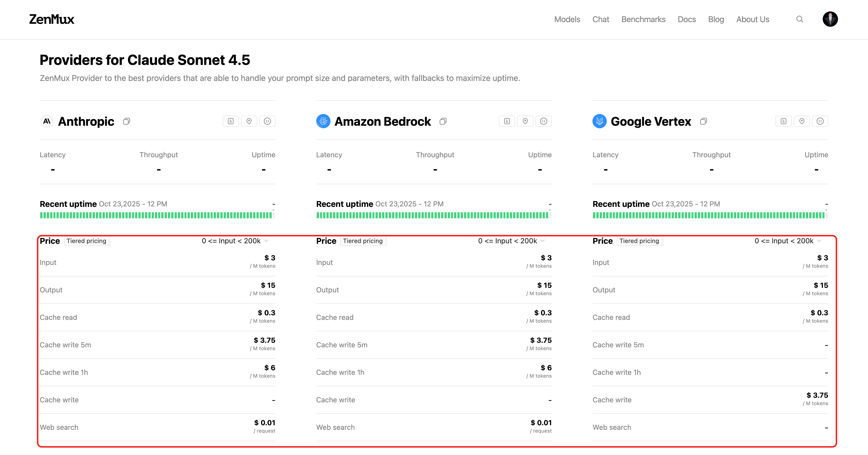Go to Benchmarks in navigation

tap(643, 20)
